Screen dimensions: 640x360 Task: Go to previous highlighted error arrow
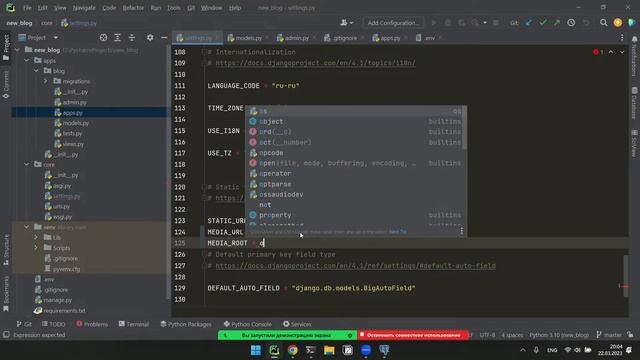point(611,52)
